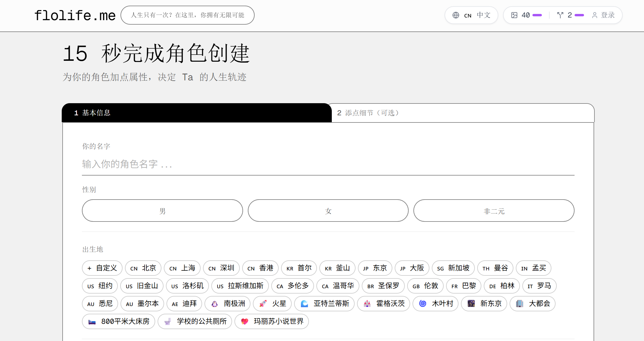
Task: Switch to 基本信息 tab
Action: pos(196,113)
